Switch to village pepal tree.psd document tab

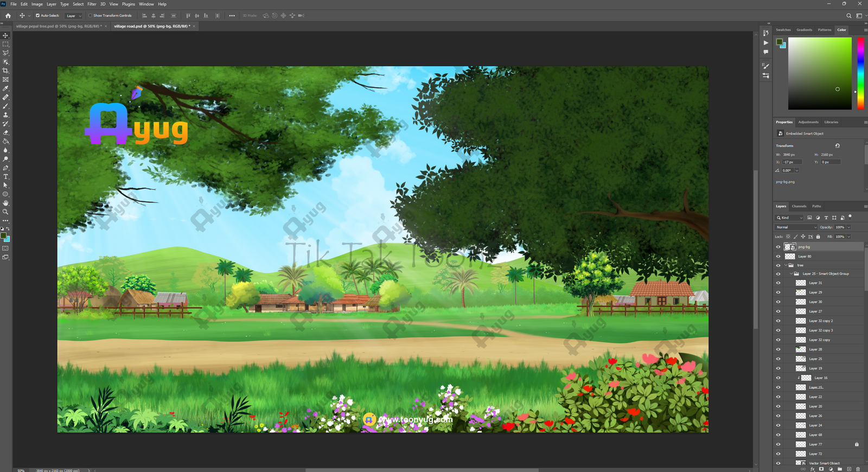pos(58,26)
